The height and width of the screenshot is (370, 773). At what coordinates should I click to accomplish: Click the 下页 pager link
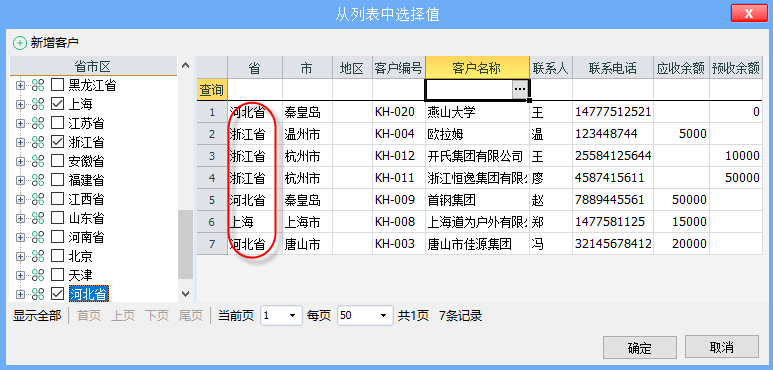pyautogui.click(x=157, y=316)
